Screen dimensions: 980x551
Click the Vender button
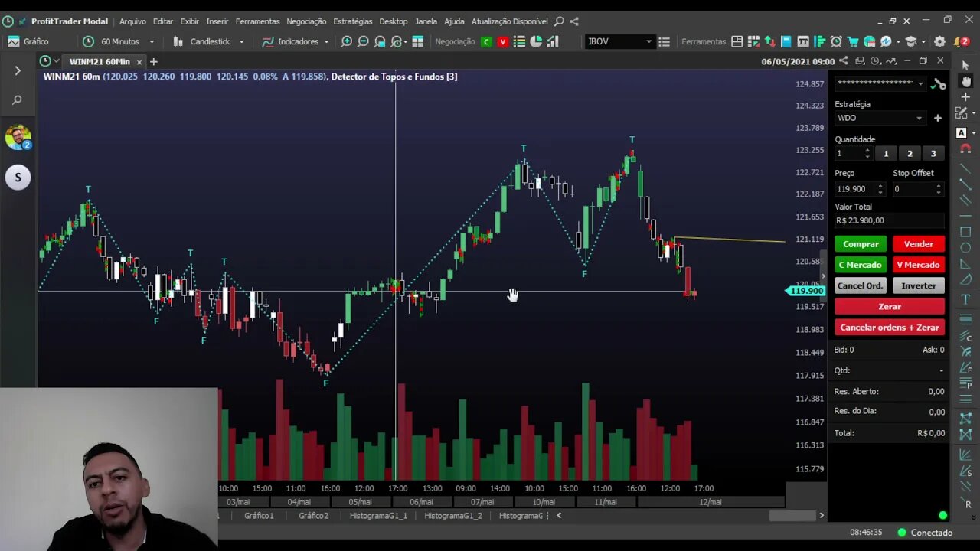(918, 244)
